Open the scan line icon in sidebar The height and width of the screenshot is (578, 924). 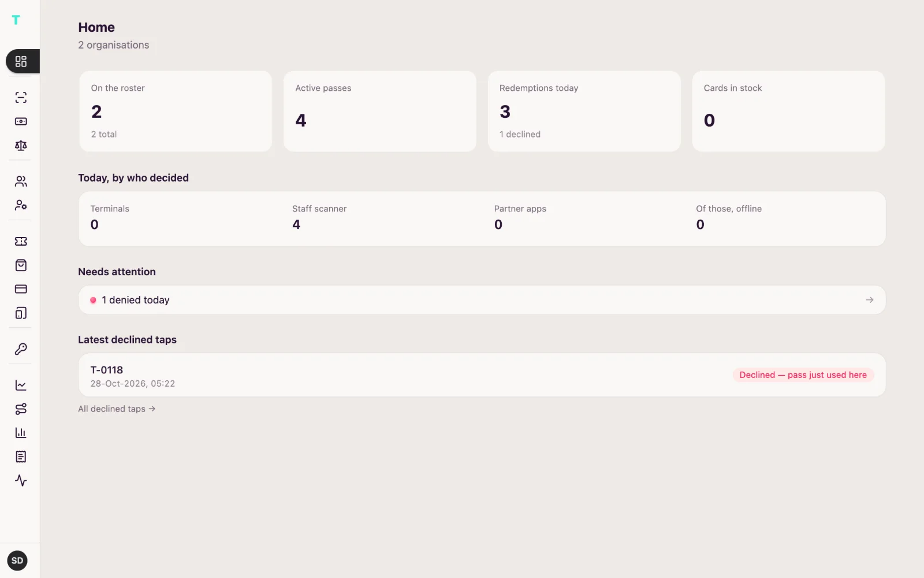click(x=21, y=97)
